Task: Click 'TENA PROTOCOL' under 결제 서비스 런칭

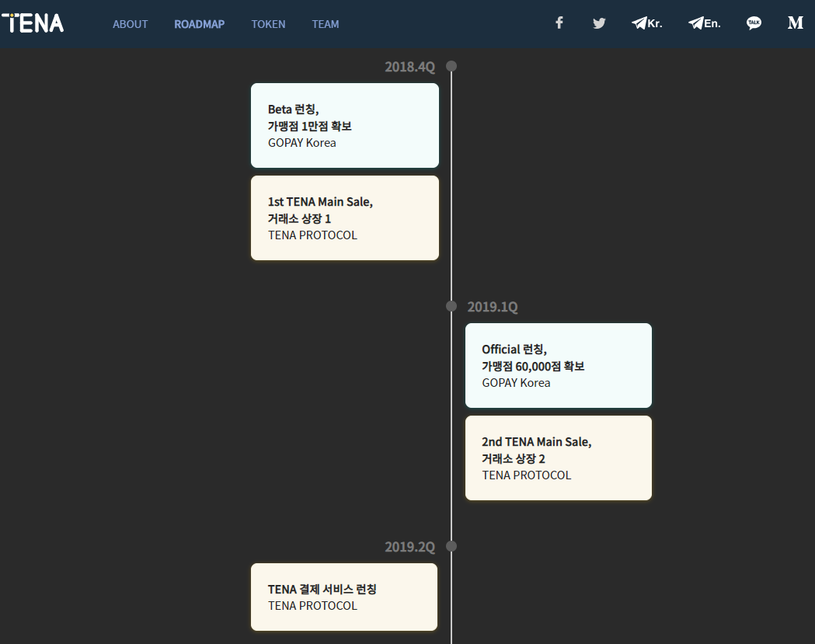Action: (x=312, y=605)
